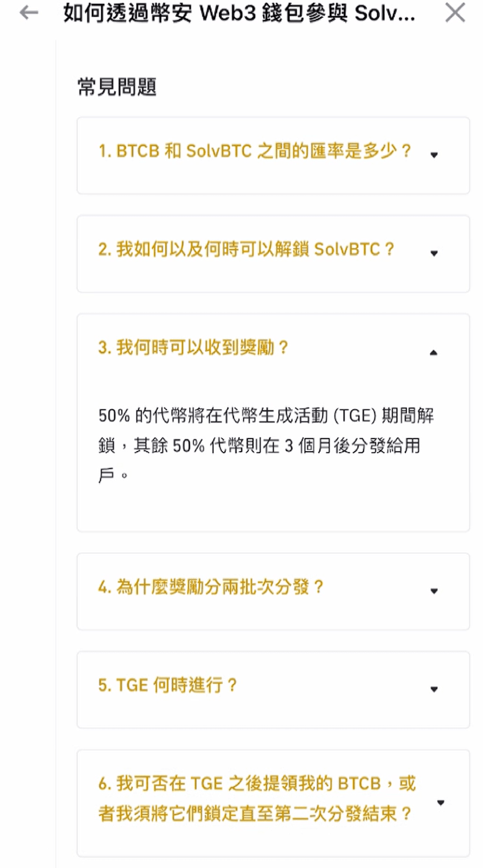This screenshot has height=868, width=483.
Task: Expand the 'TGE 何時進行' arrow
Action: click(x=434, y=689)
